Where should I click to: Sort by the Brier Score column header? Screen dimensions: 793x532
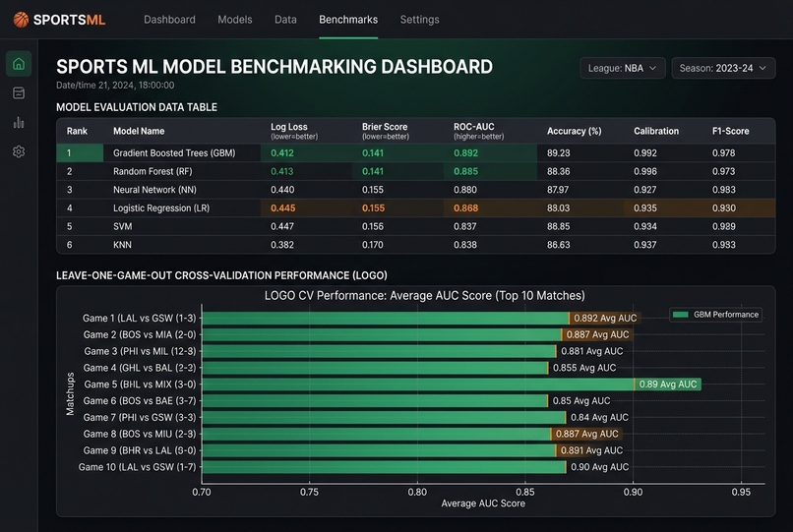[386, 131]
